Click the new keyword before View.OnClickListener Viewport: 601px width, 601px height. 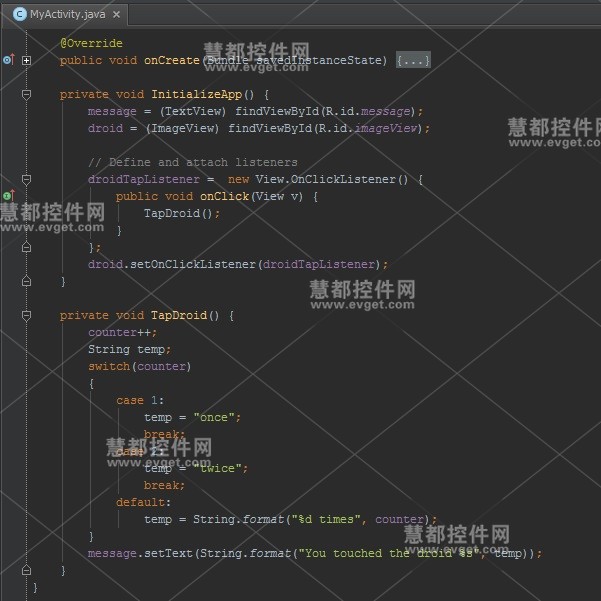238,179
